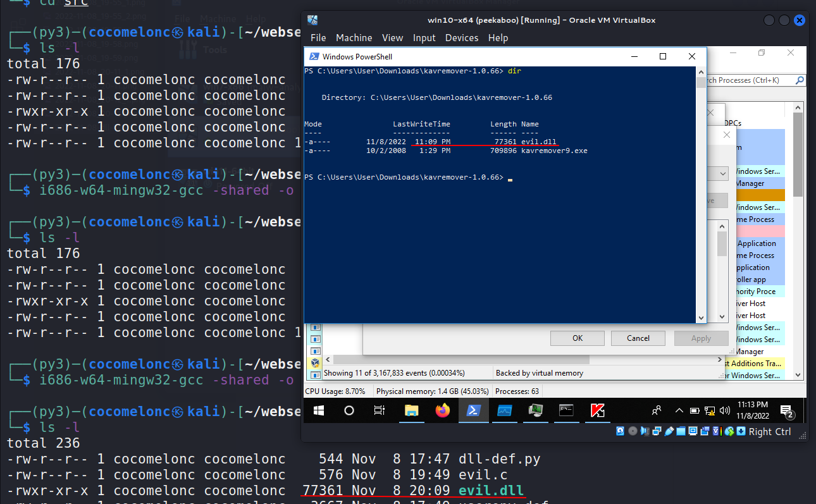
Task: Click the VirtualBox USB devices indicator
Action: pos(669,431)
